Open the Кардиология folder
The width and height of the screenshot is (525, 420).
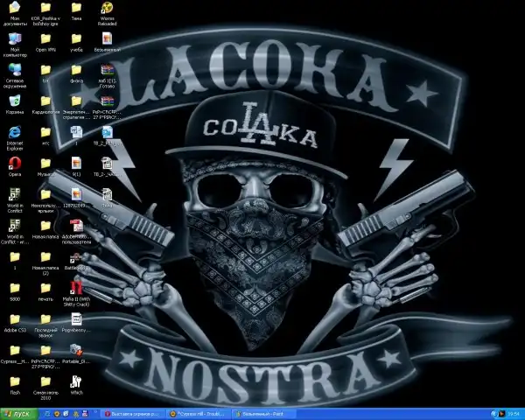(46, 100)
